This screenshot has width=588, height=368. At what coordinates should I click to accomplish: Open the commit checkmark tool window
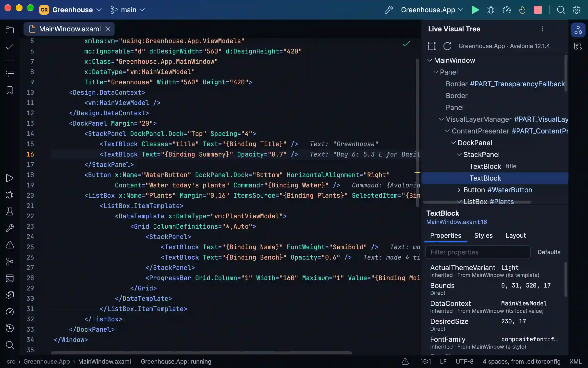(x=10, y=47)
